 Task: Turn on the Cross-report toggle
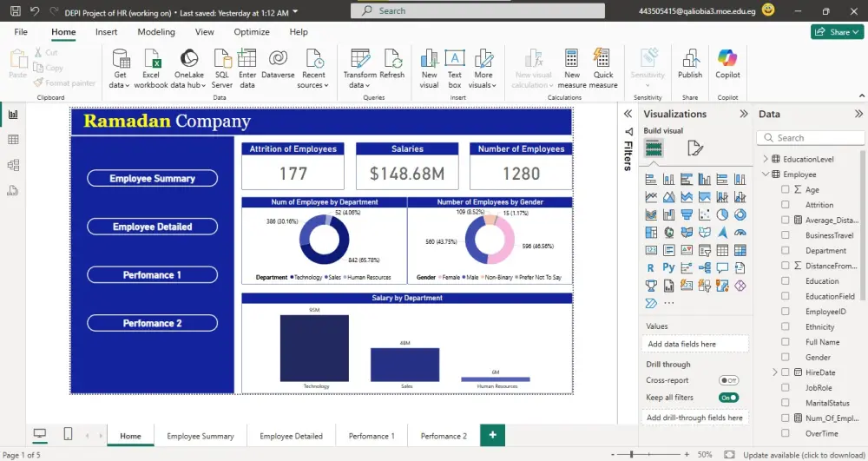tap(728, 380)
